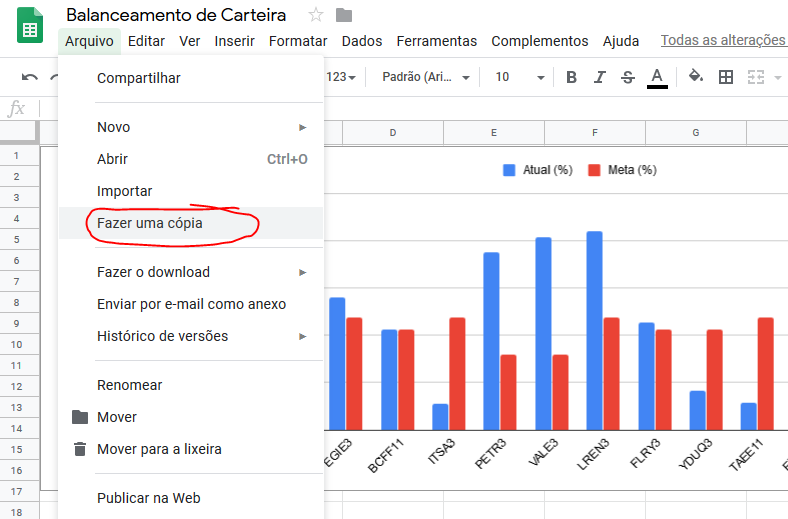Viewport: 788px width, 519px height.
Task: Click the blue Atual (%) legend swatch
Action: [x=509, y=170]
